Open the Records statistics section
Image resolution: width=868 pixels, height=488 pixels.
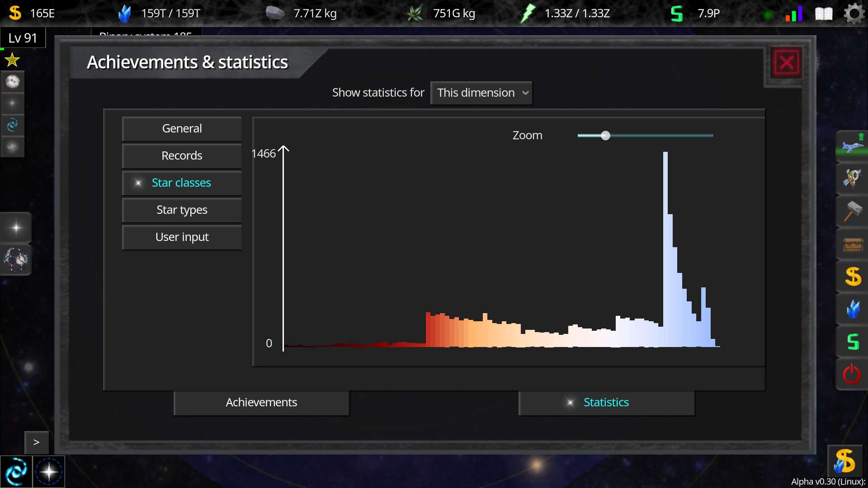pyautogui.click(x=182, y=156)
